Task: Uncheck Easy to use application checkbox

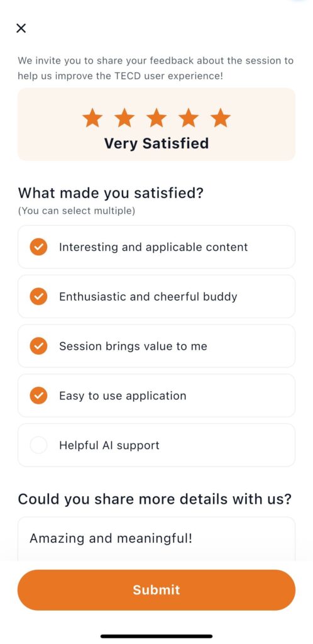Action: pyautogui.click(x=38, y=396)
